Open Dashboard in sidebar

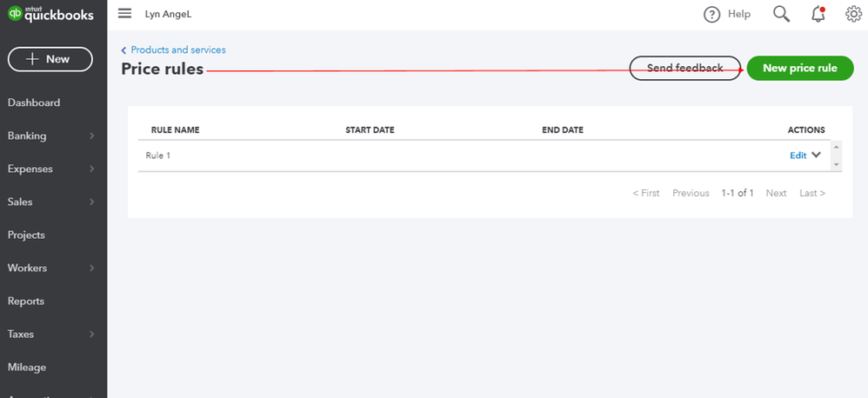[34, 103]
